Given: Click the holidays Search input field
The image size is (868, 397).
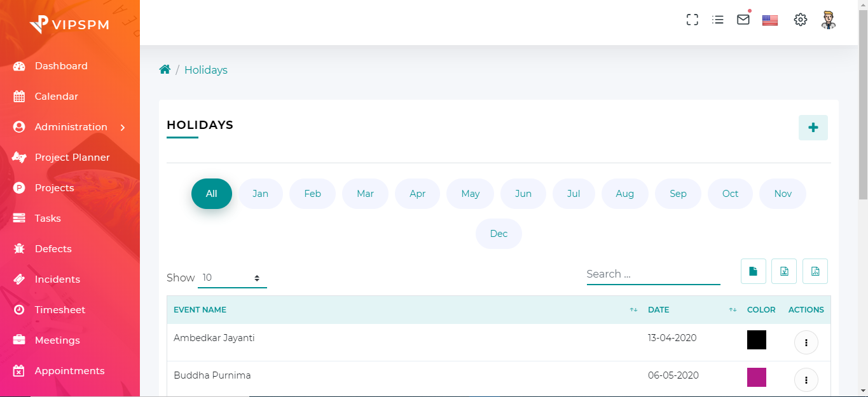Looking at the screenshot, I should (653, 274).
